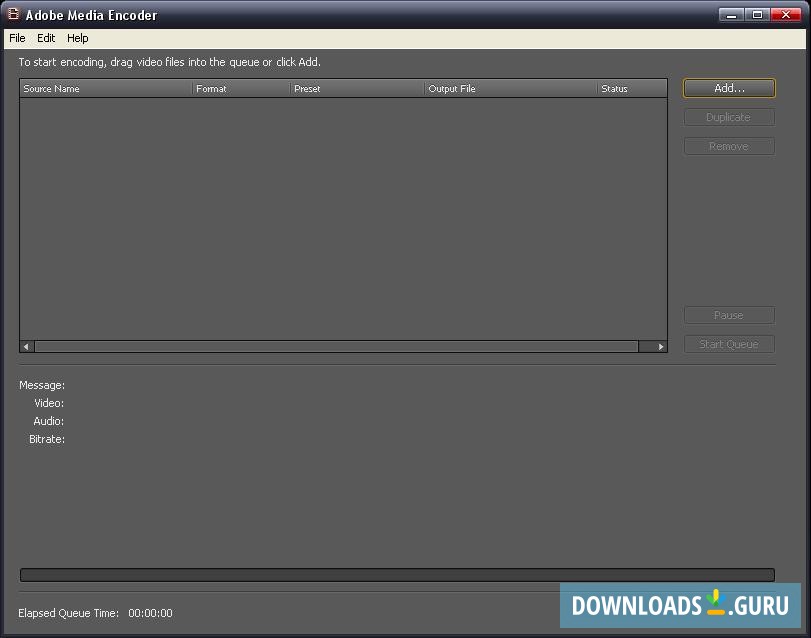Click the queue scrollbar right arrow
The width and height of the screenshot is (811, 638).
coord(660,346)
